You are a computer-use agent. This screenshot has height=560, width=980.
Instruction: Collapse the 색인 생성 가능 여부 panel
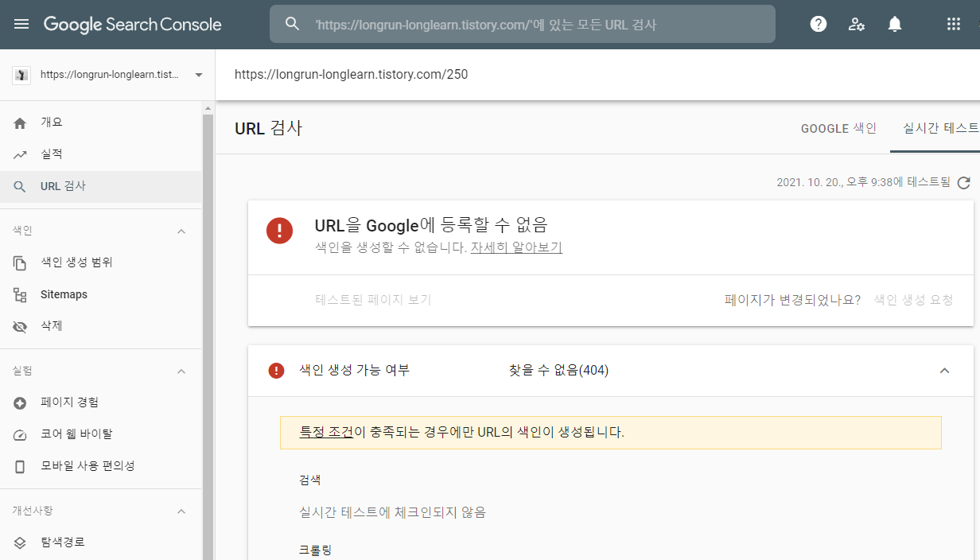(x=944, y=371)
